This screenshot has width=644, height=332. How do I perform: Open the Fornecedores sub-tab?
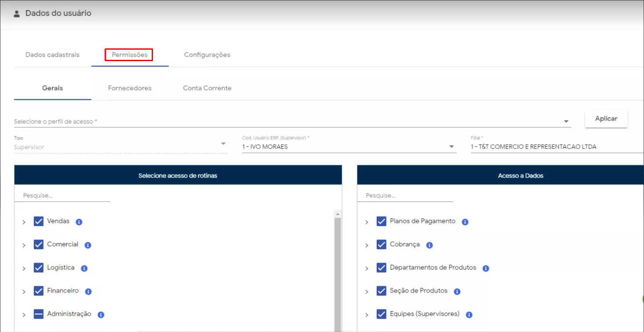(x=130, y=88)
